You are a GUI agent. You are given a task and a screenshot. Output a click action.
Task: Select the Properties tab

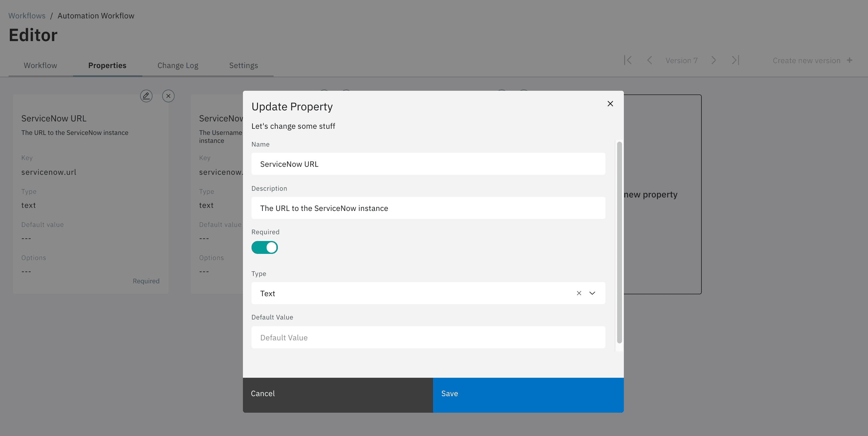click(x=107, y=65)
